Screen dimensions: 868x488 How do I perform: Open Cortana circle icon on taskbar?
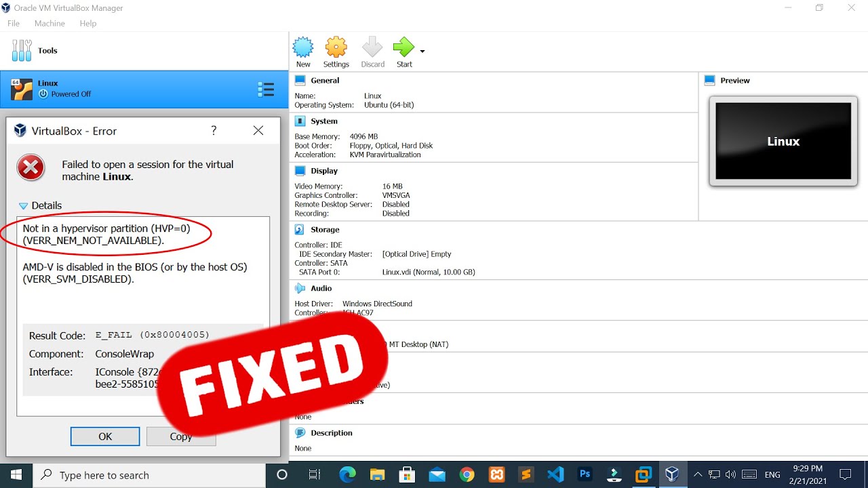282,474
